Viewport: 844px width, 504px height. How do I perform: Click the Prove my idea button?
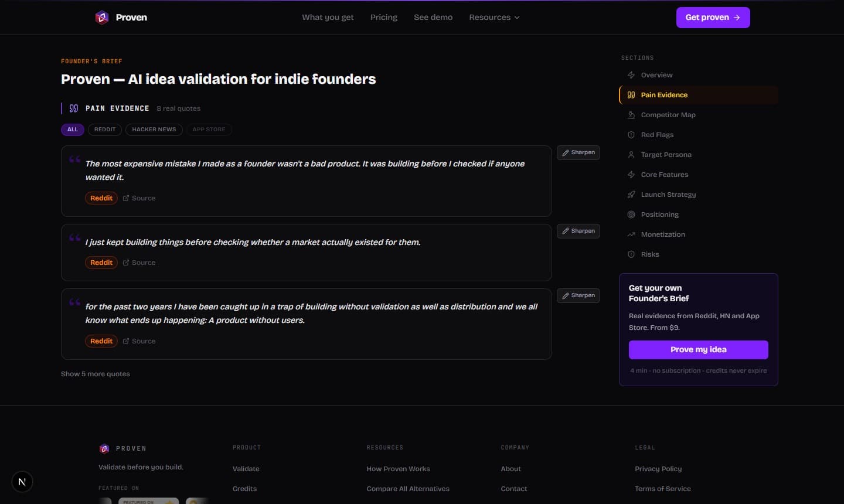(699, 350)
